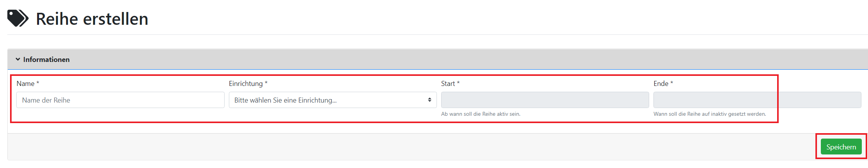Image resolution: width=868 pixels, height=168 pixels.
Task: Save the series with Speichern button
Action: (841, 147)
